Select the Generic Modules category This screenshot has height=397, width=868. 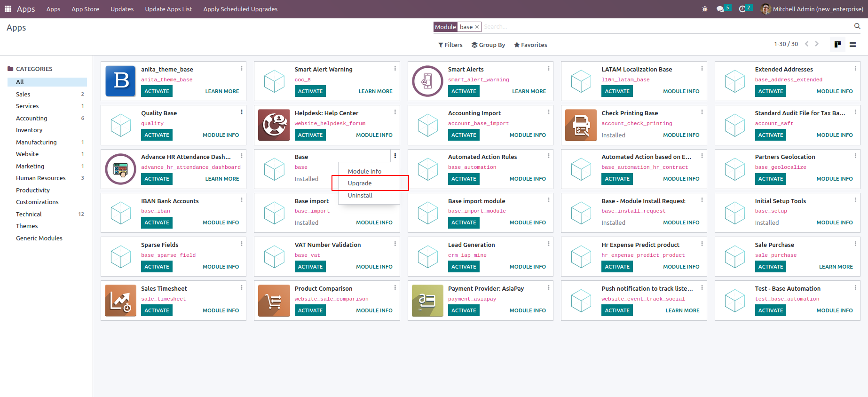47,238
